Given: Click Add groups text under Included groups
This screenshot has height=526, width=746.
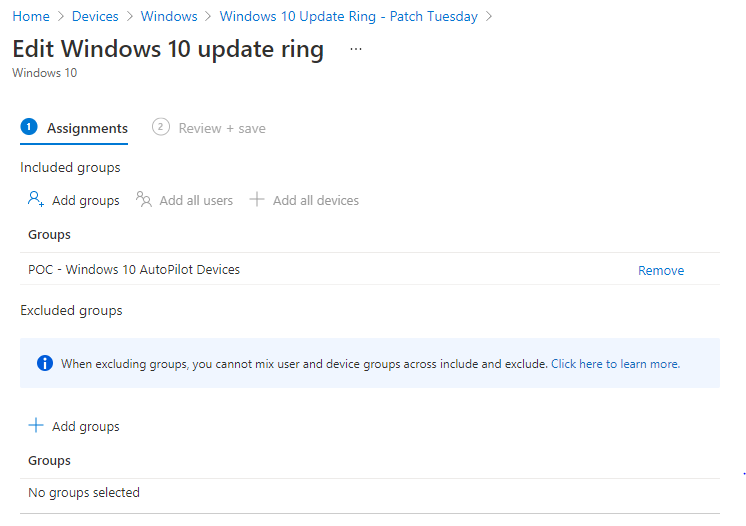Looking at the screenshot, I should coord(86,201).
